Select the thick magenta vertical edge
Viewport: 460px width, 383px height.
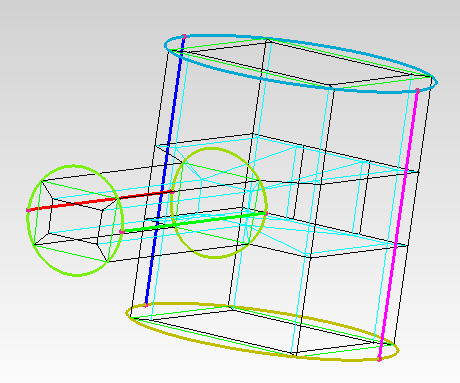tap(399, 224)
